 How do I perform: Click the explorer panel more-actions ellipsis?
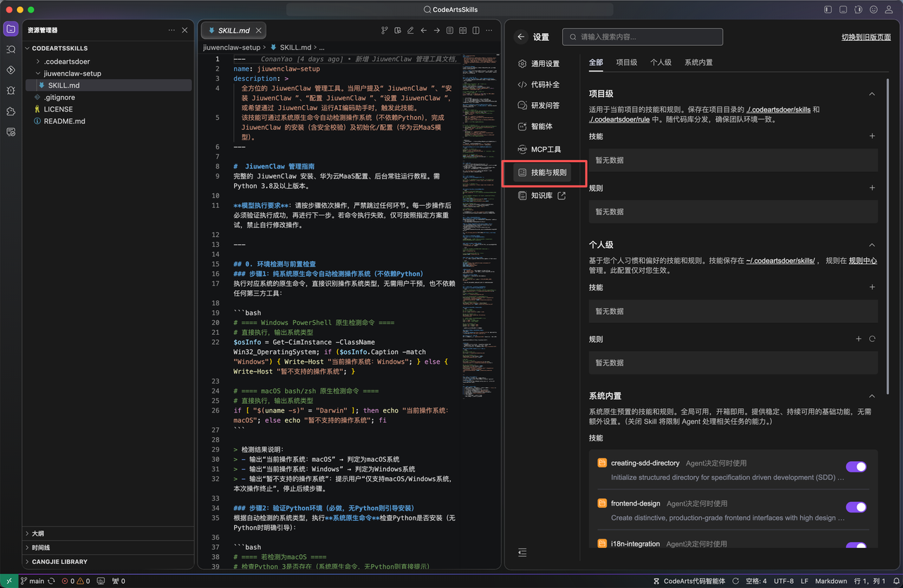171,30
